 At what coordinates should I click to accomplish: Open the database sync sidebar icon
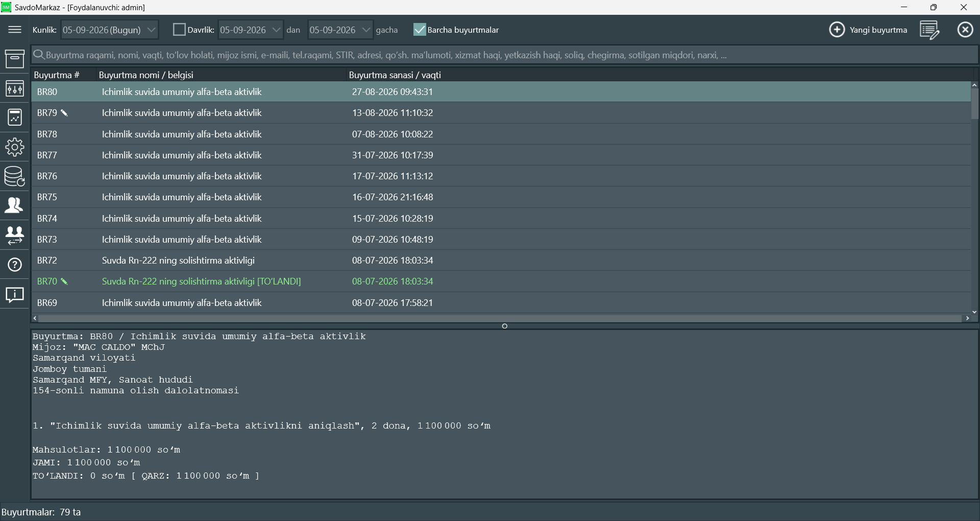point(15,176)
